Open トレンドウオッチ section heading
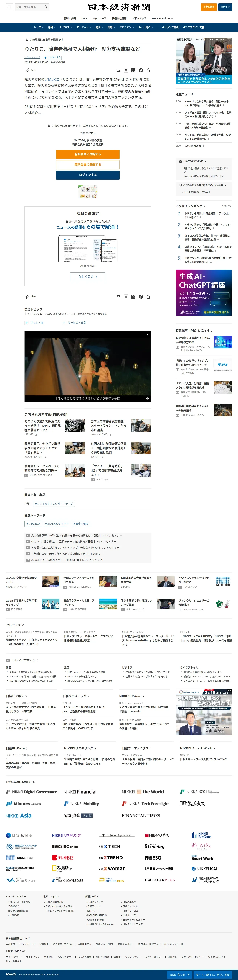The image size is (238, 980). (25, 660)
